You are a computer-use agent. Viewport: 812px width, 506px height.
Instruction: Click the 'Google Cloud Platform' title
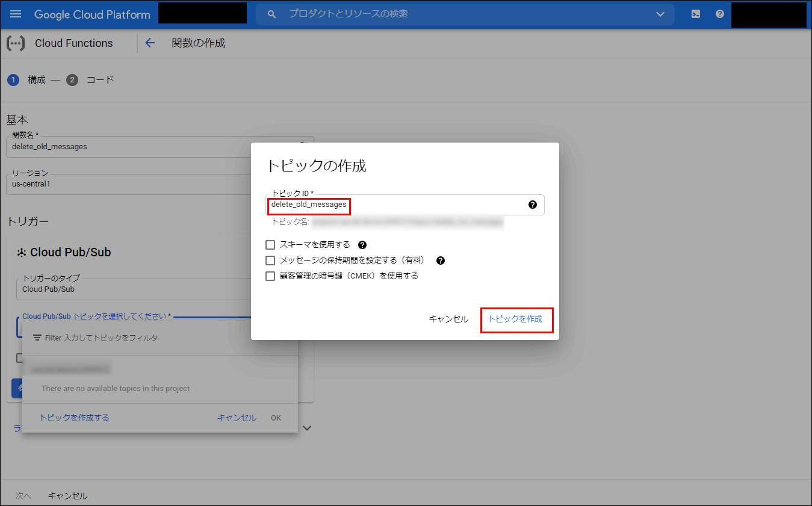[x=92, y=14]
